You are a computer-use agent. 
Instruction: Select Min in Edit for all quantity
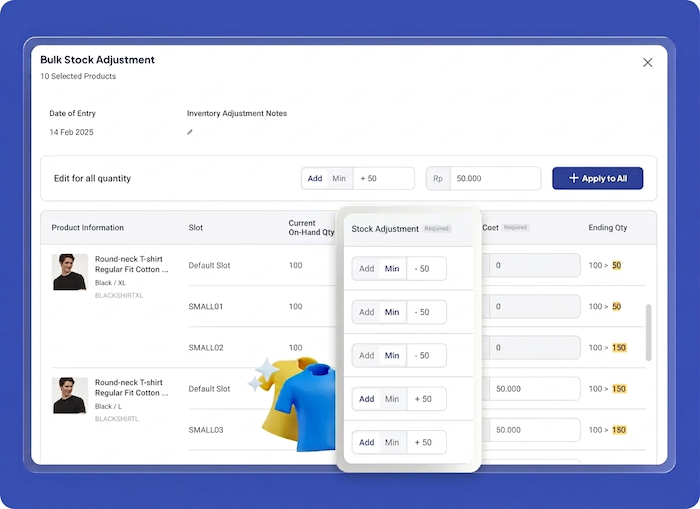click(x=339, y=178)
